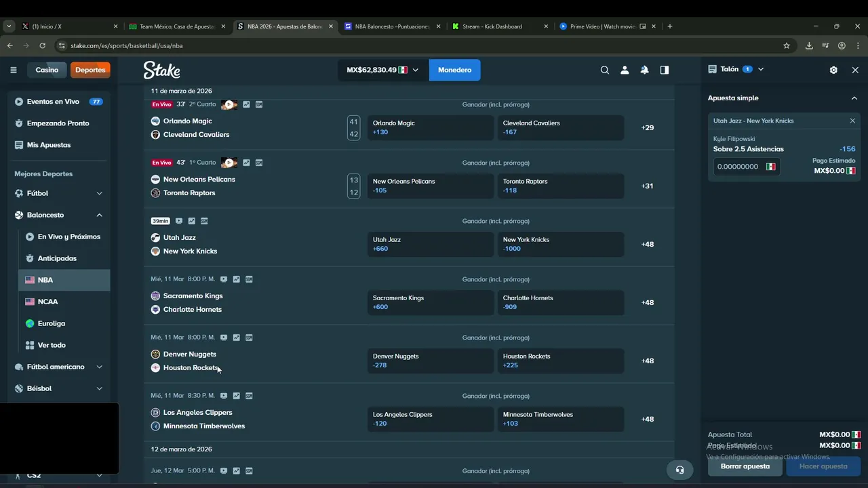Viewport: 868px width, 488px height.
Task: Click Borrar apuesta button
Action: (x=745, y=466)
